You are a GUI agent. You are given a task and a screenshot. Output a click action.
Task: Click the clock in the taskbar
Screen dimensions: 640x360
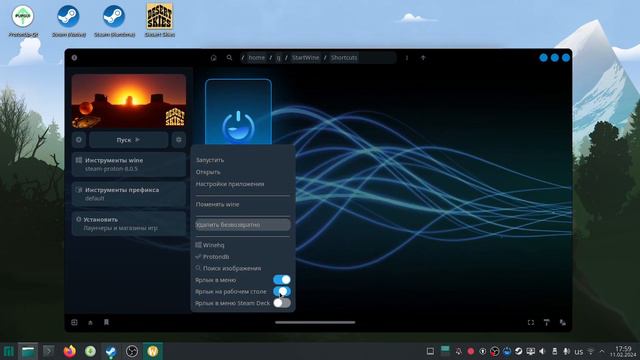coord(623,351)
